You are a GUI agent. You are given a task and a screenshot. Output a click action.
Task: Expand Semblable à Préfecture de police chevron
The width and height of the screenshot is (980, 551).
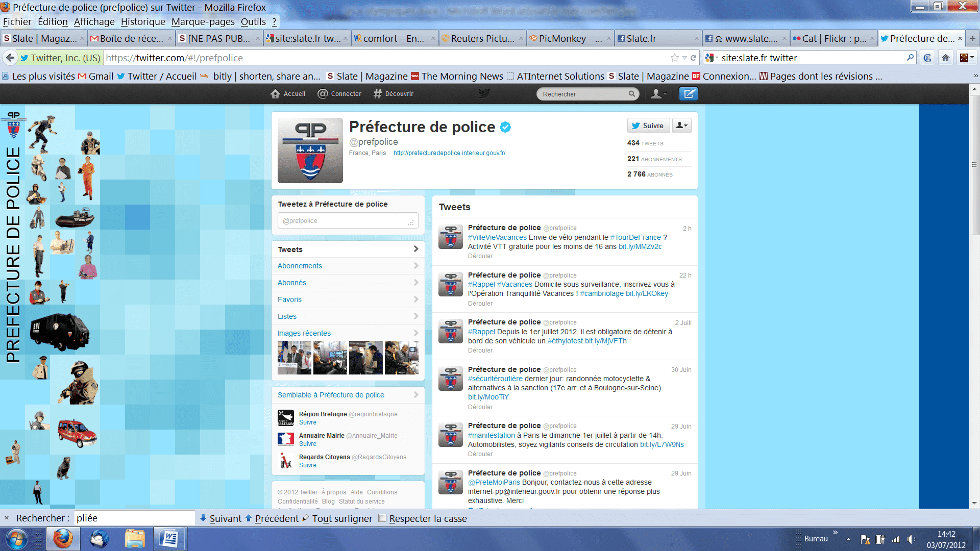416,395
